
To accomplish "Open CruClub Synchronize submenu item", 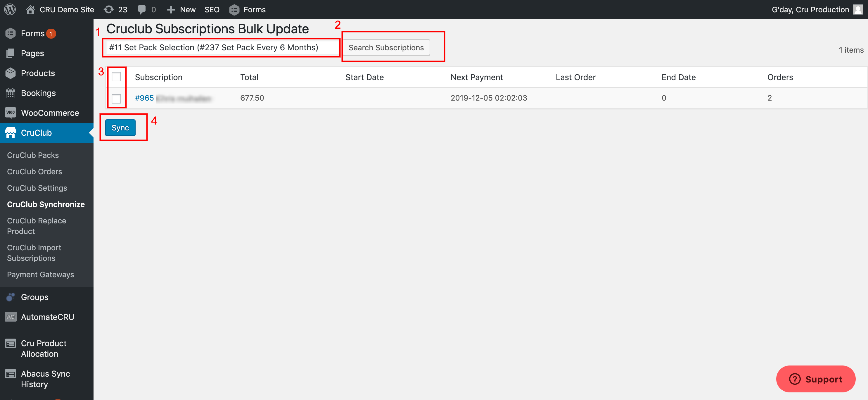I will pos(46,204).
